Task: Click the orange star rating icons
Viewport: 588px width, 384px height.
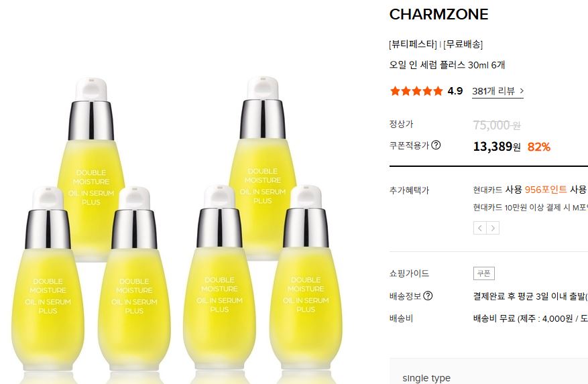Action: pyautogui.click(x=416, y=91)
